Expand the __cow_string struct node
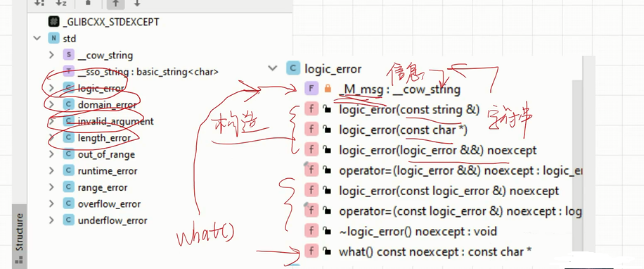644x269 pixels. tap(51, 55)
